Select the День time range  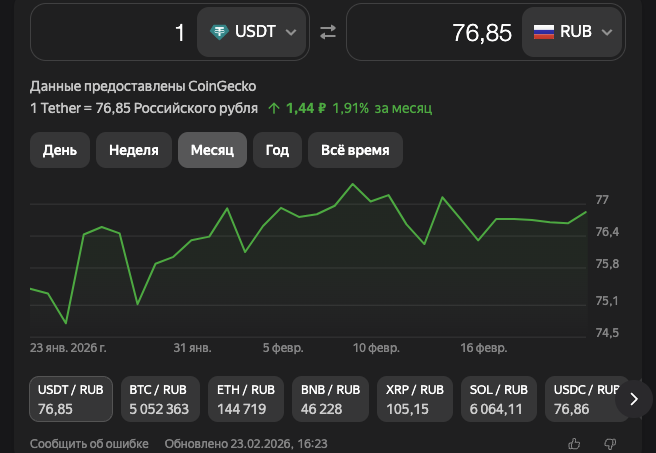(59, 150)
